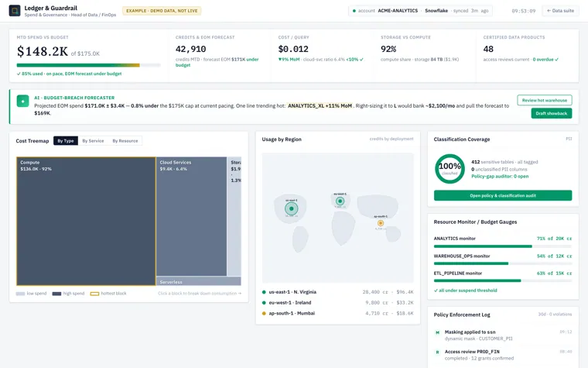This screenshot has height=368, width=588.
Task: Select the By Type treemap tab
Action: tap(66, 141)
